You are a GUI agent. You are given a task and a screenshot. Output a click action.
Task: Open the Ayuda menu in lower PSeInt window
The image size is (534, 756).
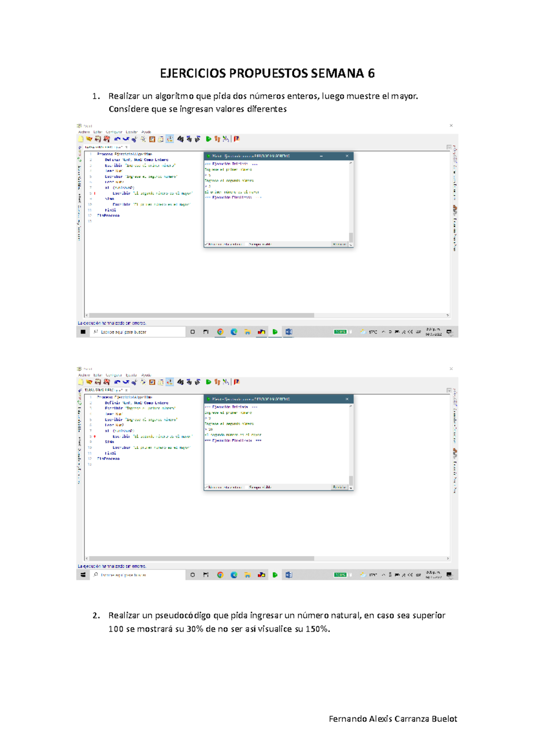pyautogui.click(x=146, y=375)
